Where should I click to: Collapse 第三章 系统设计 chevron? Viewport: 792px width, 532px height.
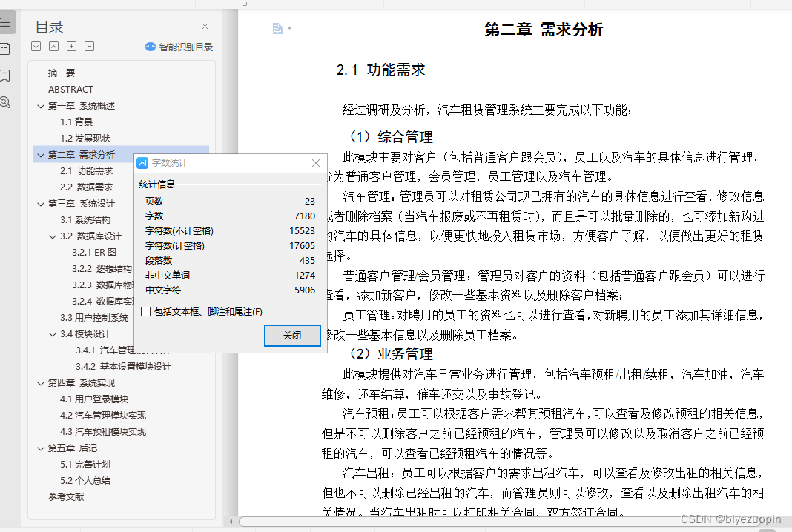(41, 204)
